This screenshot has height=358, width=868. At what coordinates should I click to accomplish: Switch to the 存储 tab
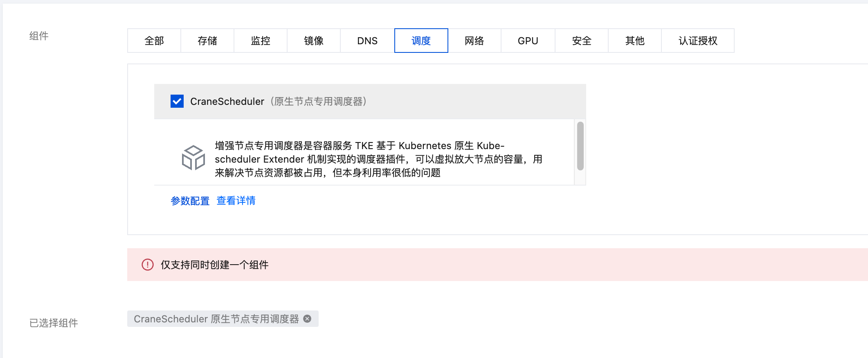(x=207, y=41)
